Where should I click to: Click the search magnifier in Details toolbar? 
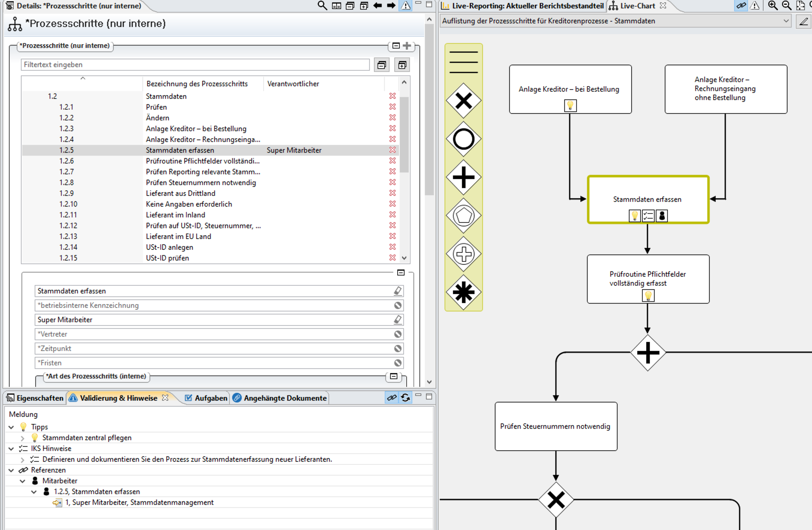click(322, 5)
